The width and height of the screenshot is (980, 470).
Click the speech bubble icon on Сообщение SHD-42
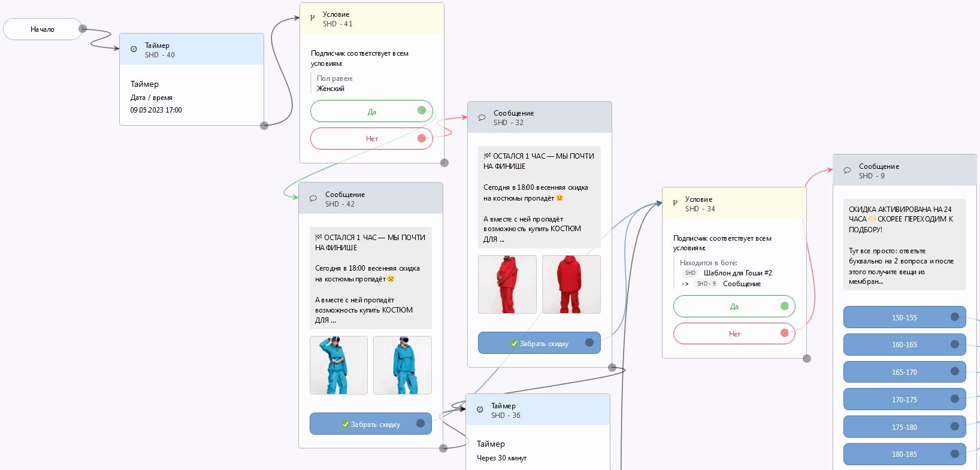click(x=313, y=198)
